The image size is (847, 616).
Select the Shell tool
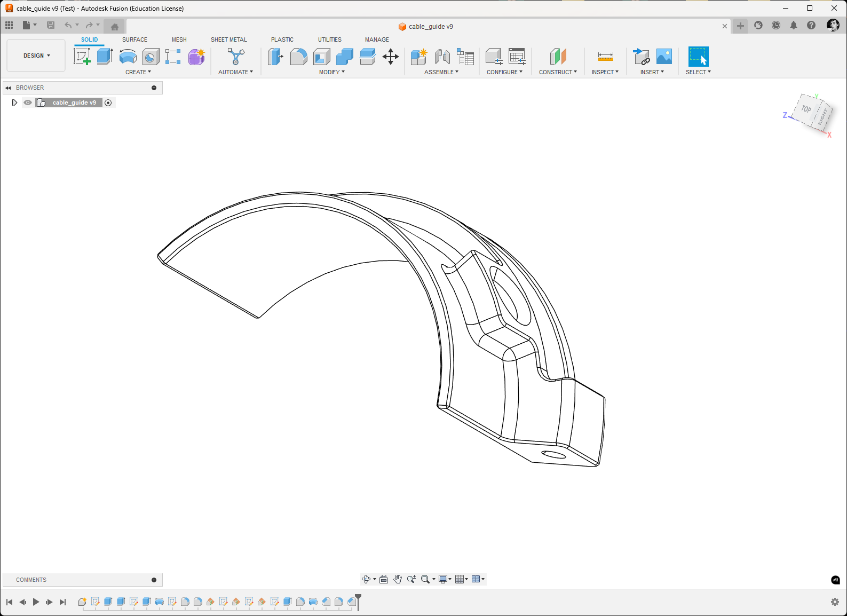(321, 56)
